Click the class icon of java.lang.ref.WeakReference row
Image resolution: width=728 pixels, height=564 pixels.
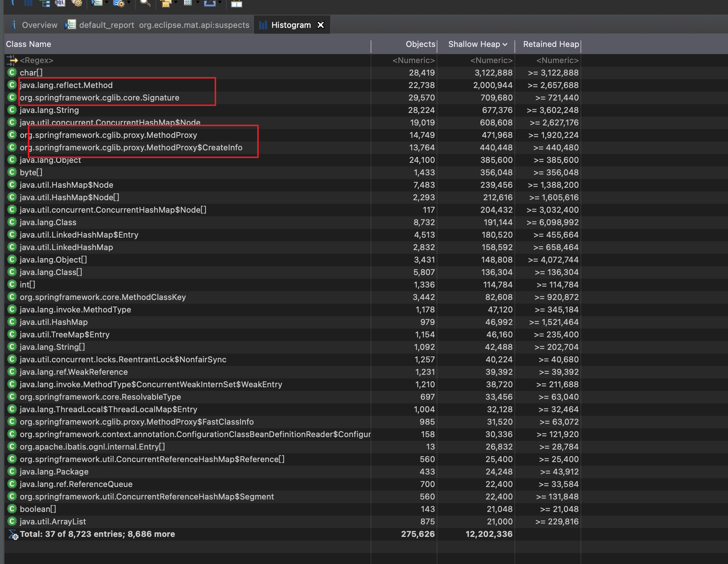12,372
